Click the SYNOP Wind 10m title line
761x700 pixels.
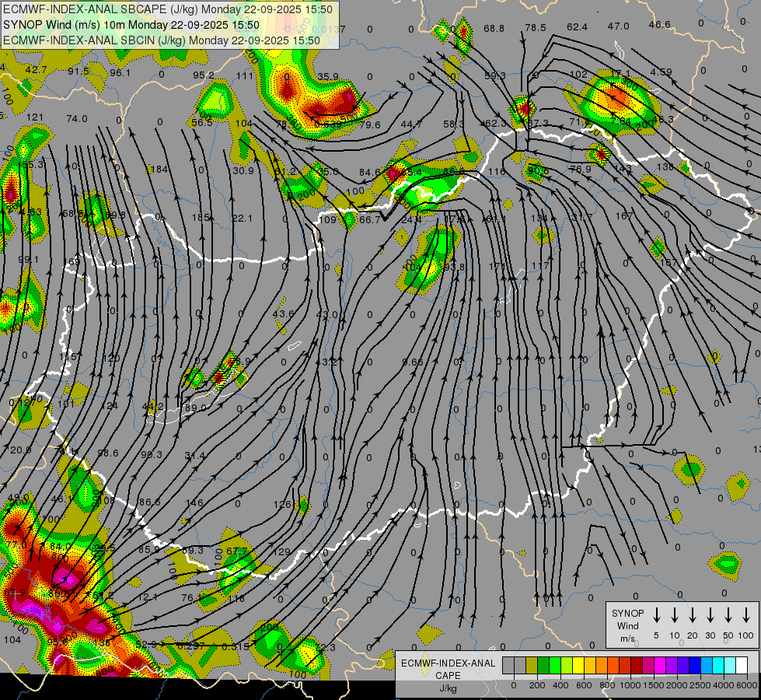(131, 25)
